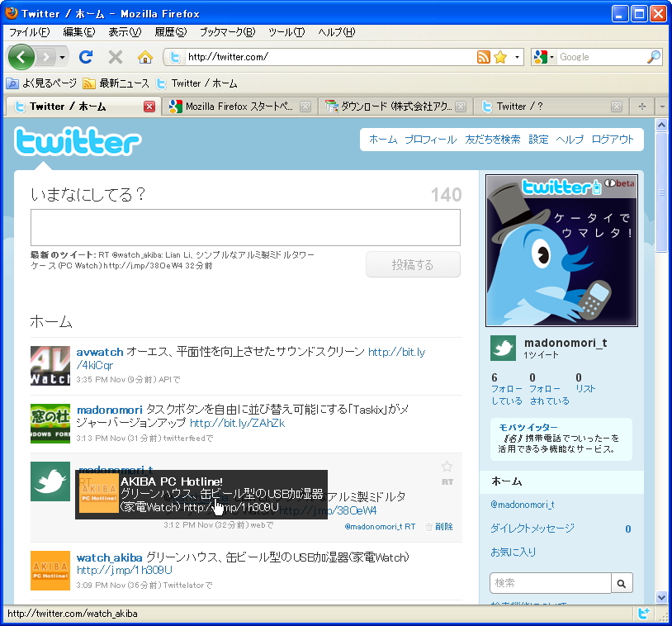Open the address bar history dropdown

[x=517, y=57]
